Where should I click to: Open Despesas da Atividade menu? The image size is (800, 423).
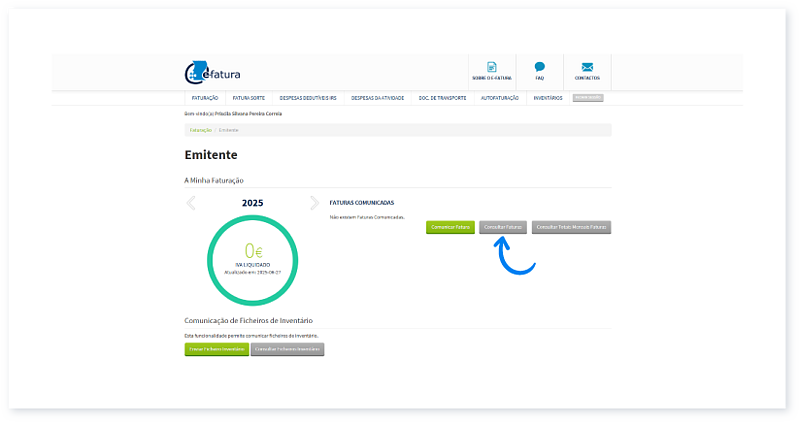pos(378,98)
